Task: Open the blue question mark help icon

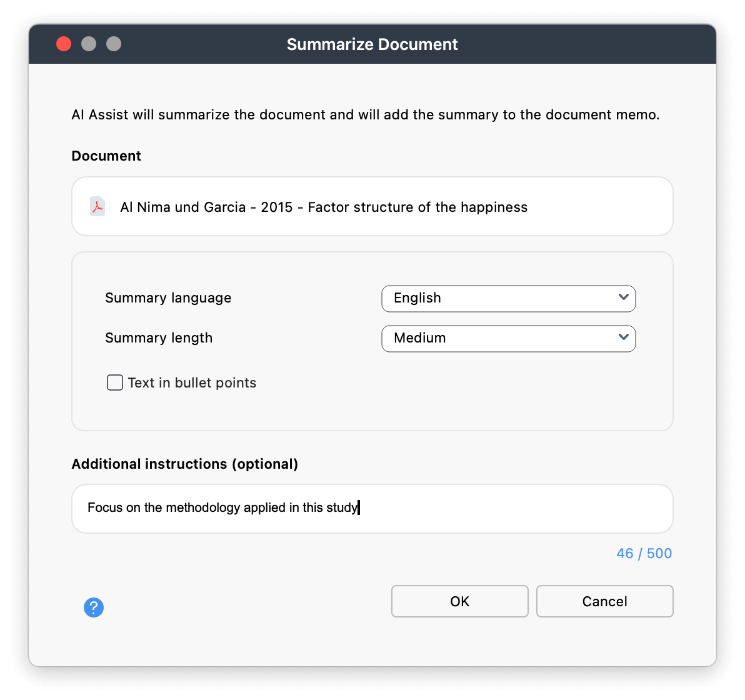Action: click(94, 607)
